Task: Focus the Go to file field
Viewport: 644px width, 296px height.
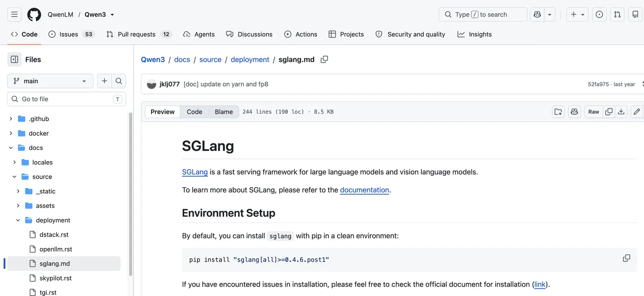Action: click(66, 99)
